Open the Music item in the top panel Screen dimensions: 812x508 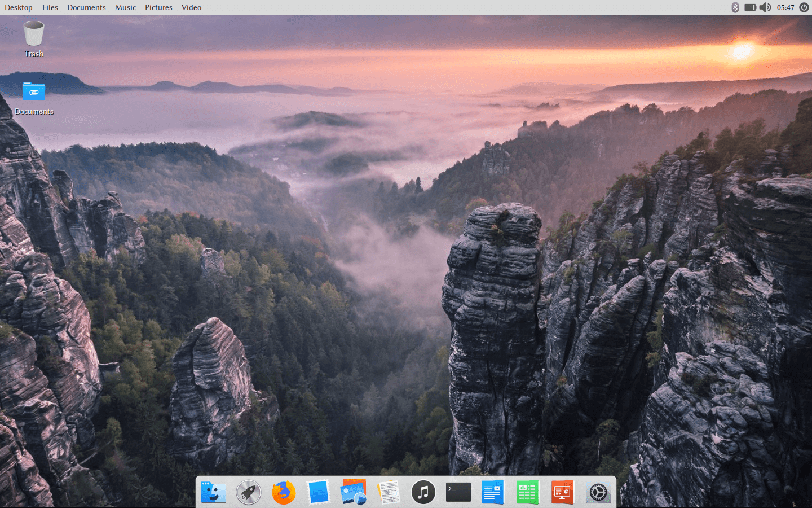tap(125, 7)
